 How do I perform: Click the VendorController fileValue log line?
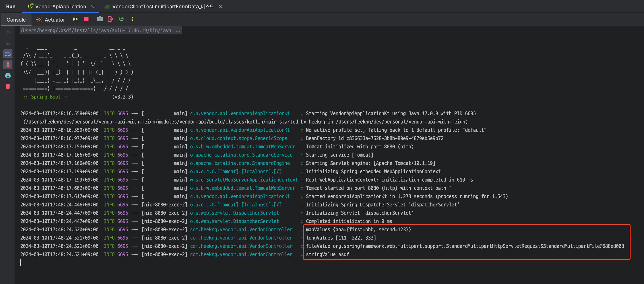[x=464, y=246]
